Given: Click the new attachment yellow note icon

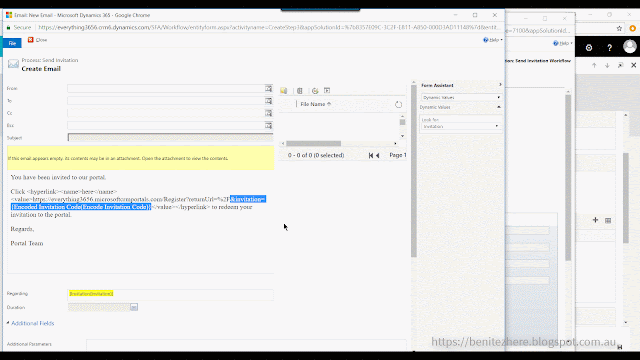Looking at the screenshot, I should click(x=284, y=91).
